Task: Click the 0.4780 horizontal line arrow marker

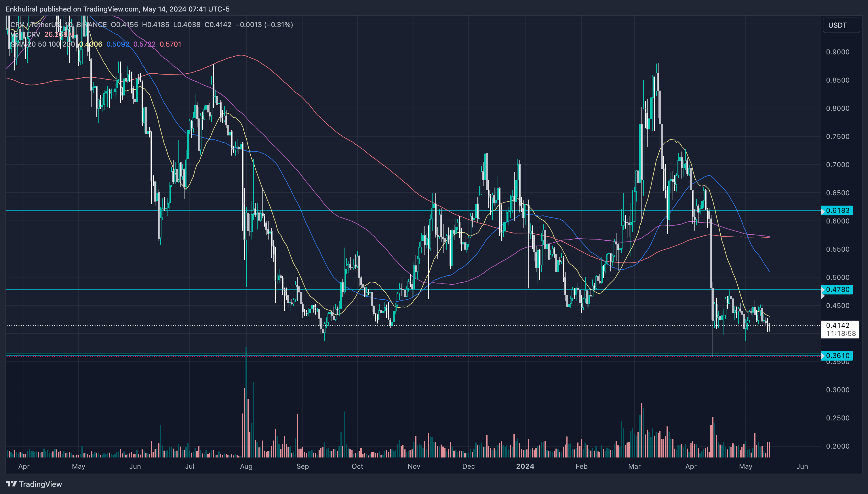Action: tap(823, 290)
